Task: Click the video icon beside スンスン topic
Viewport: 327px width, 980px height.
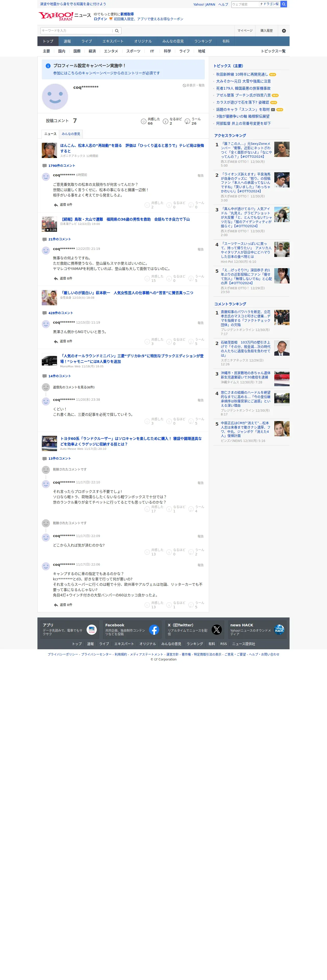Action: [x=273, y=110]
